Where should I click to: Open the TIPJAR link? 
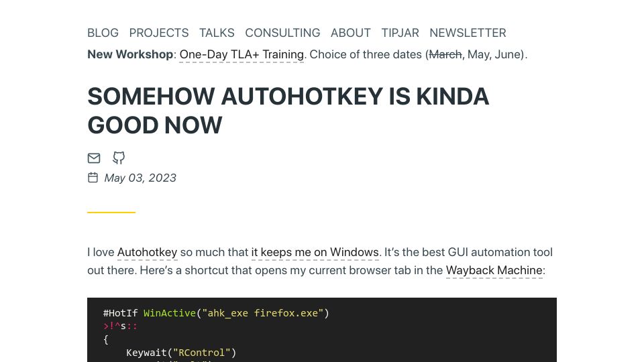(x=400, y=33)
